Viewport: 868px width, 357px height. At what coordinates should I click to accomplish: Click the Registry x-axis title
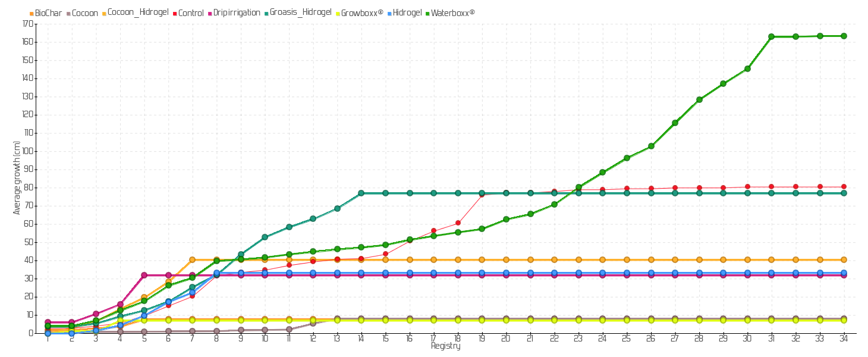[x=445, y=347]
